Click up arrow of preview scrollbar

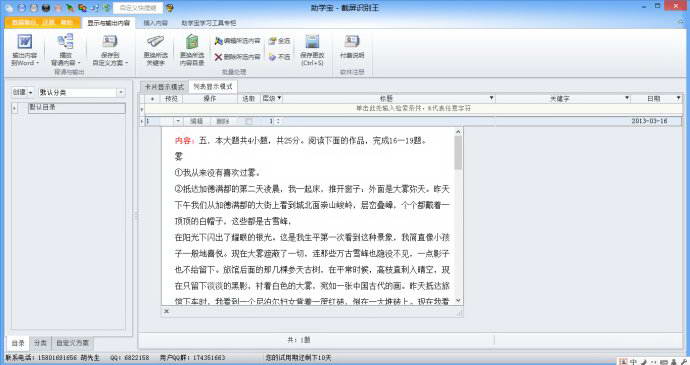[458, 132]
